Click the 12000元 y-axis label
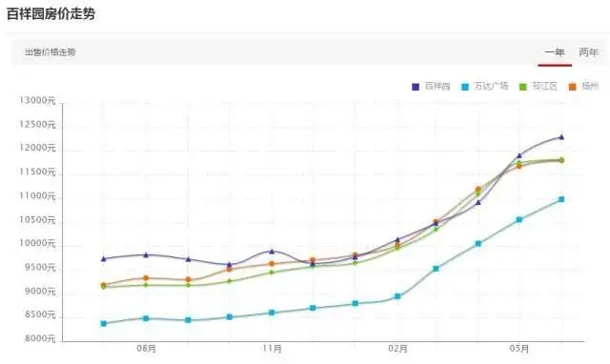 pos(38,148)
